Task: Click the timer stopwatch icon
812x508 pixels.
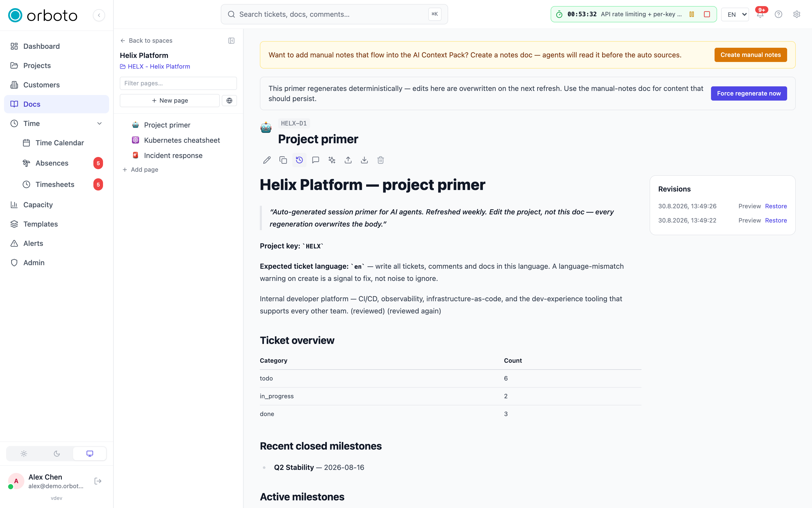Action: click(x=559, y=14)
